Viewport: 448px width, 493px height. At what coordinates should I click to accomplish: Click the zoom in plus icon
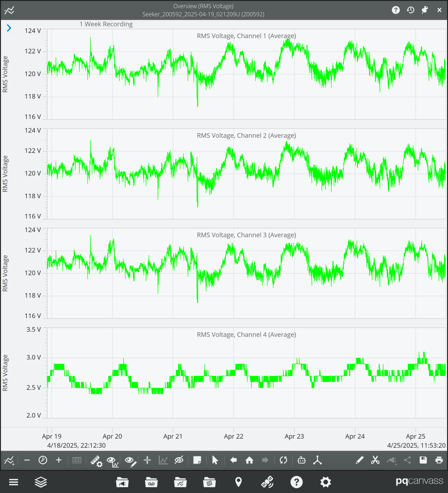[59, 460]
